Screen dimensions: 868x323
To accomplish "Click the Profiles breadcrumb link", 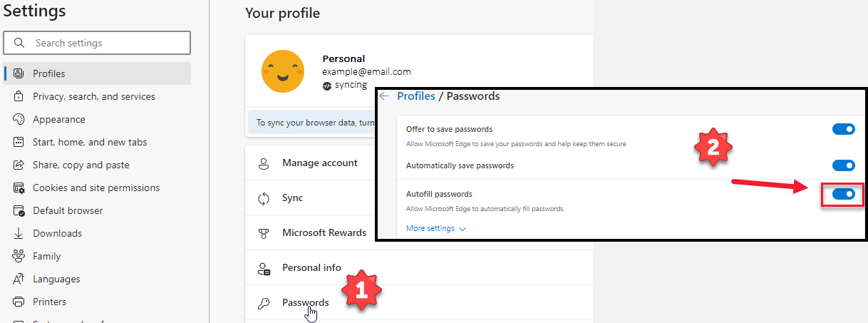I will click(415, 96).
